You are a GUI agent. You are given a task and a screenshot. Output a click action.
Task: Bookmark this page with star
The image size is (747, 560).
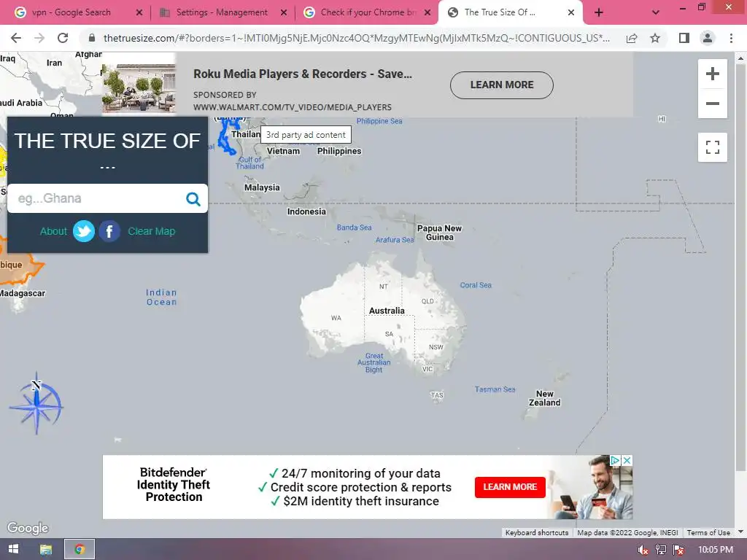pyautogui.click(x=655, y=38)
